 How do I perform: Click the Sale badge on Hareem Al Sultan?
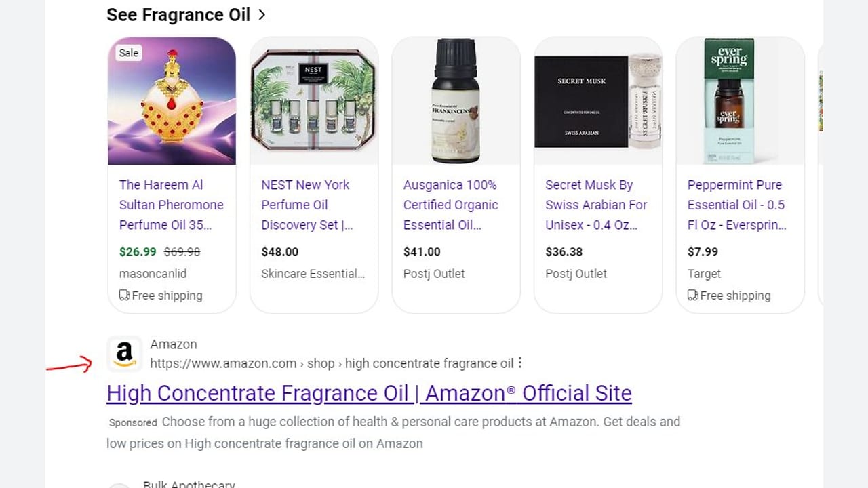pos(129,53)
